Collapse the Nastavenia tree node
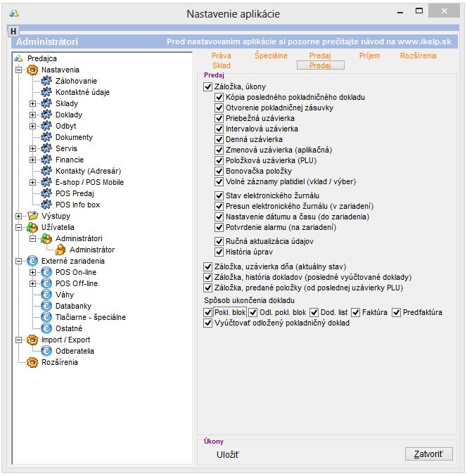467x476 pixels. pyautogui.click(x=18, y=70)
